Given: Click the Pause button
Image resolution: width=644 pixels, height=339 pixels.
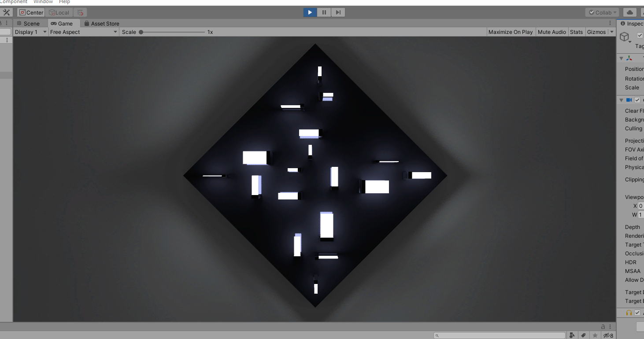Looking at the screenshot, I should 324,12.
